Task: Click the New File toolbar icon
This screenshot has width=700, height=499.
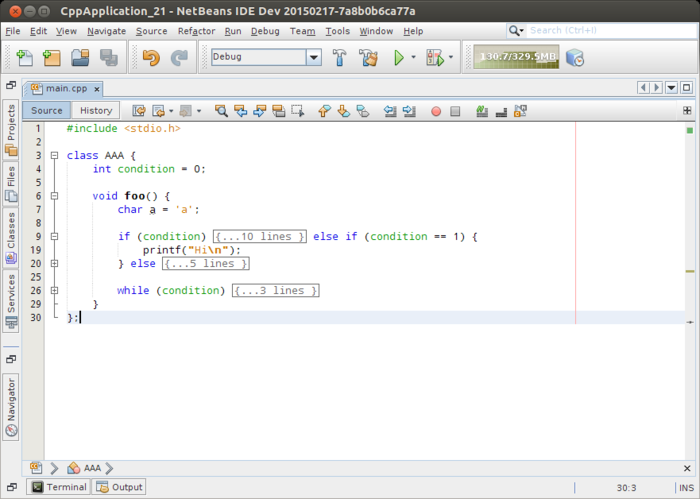Action: tap(24, 58)
